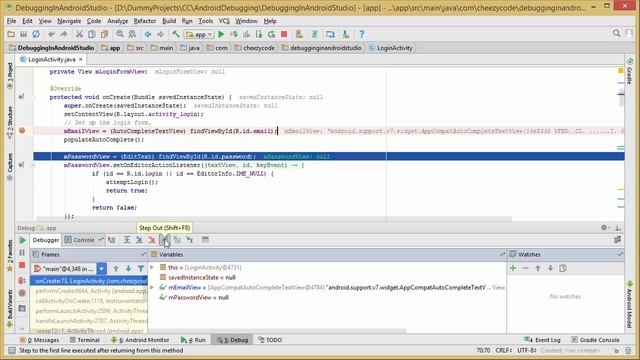
Task: Click previous frame up arrow in Frames
Action: coord(116,269)
